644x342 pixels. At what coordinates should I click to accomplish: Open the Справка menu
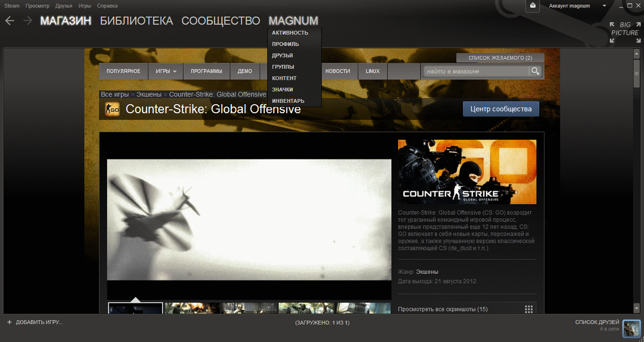click(x=107, y=6)
